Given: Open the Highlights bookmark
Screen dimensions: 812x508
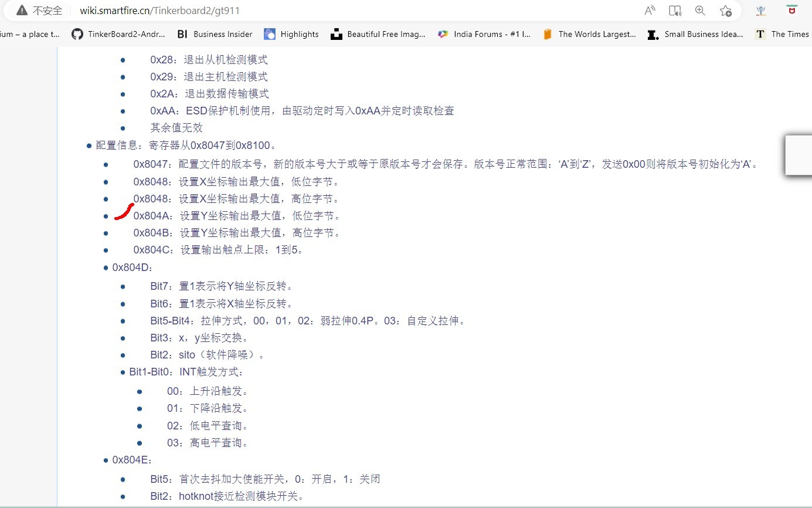Looking at the screenshot, I should (x=291, y=34).
